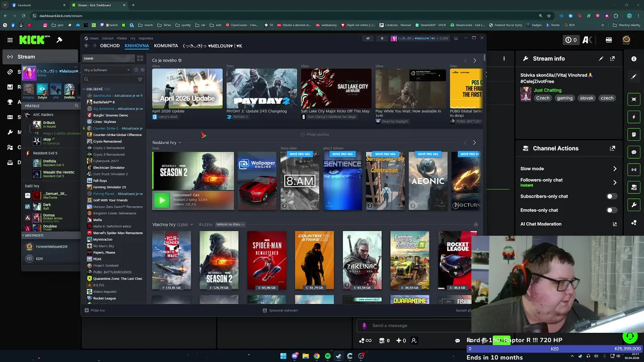The width and height of the screenshot is (644, 362).
Task: Open Spravovat stahování downloads manager
Action: coord(281,310)
